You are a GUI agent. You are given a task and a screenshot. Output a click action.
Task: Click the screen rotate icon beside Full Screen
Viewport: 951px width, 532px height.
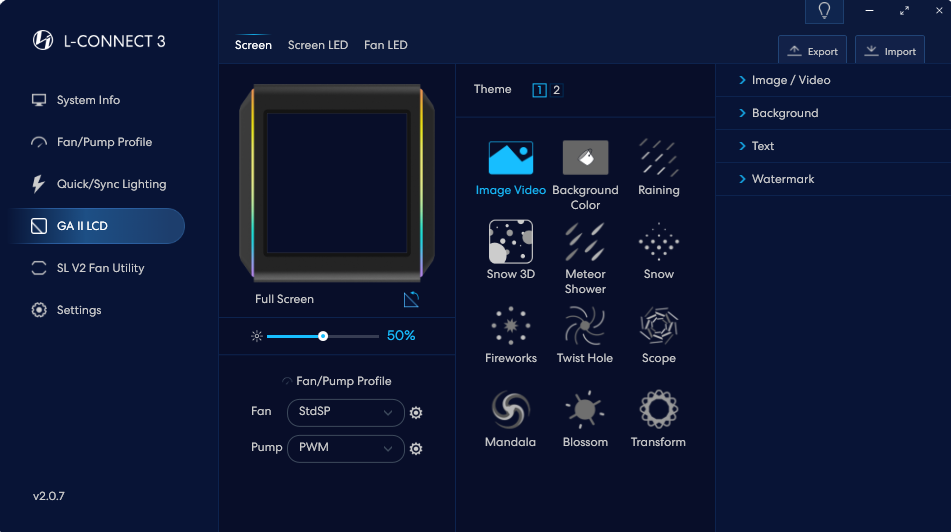tap(411, 299)
